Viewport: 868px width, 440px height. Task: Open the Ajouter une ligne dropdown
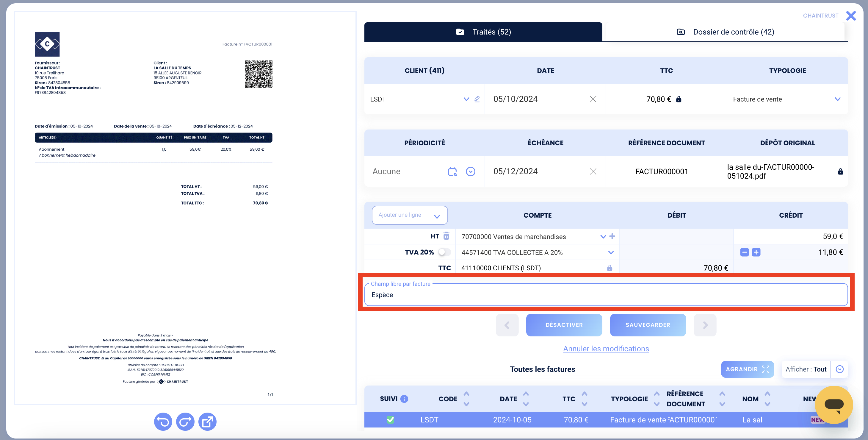[x=410, y=215]
